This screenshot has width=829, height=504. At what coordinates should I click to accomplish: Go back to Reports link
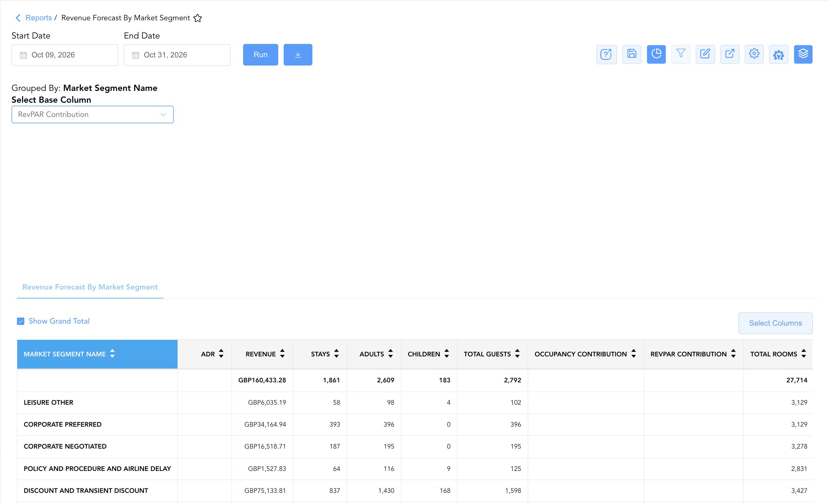point(39,18)
